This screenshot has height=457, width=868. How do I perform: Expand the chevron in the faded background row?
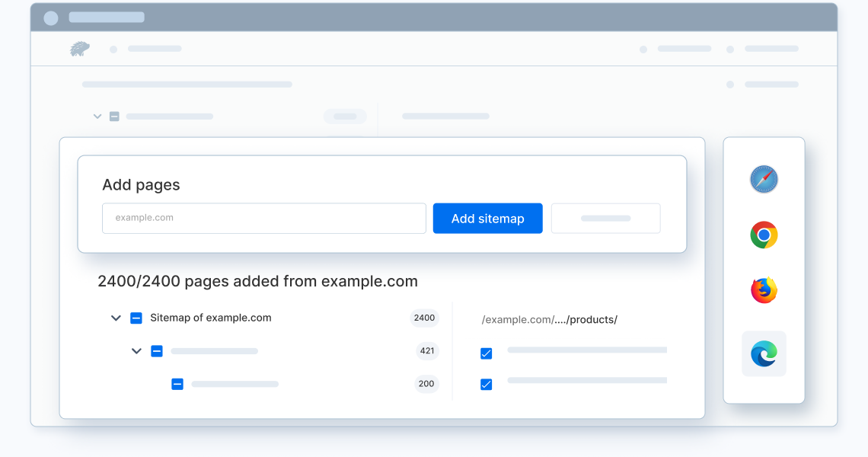pos(97,116)
